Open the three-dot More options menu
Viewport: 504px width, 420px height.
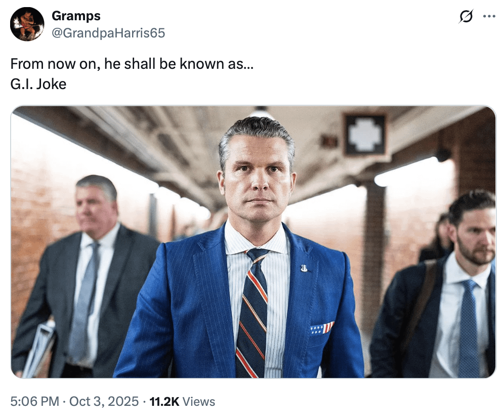[x=489, y=17]
